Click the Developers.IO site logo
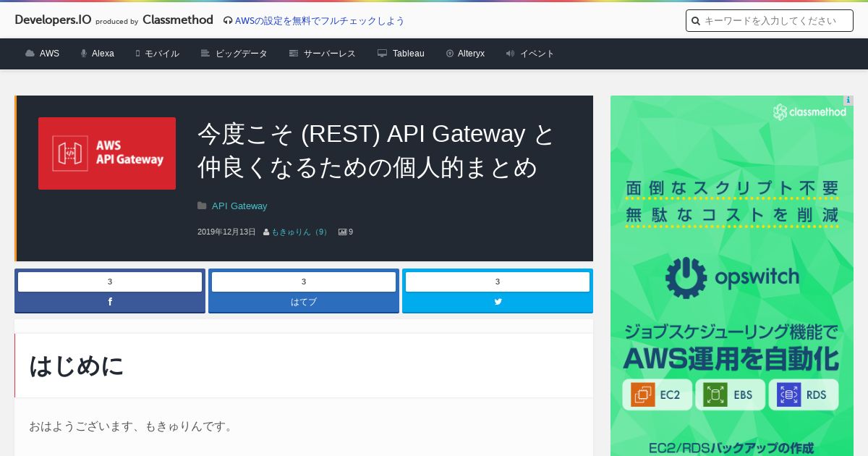This screenshot has width=868, height=456. tap(53, 20)
